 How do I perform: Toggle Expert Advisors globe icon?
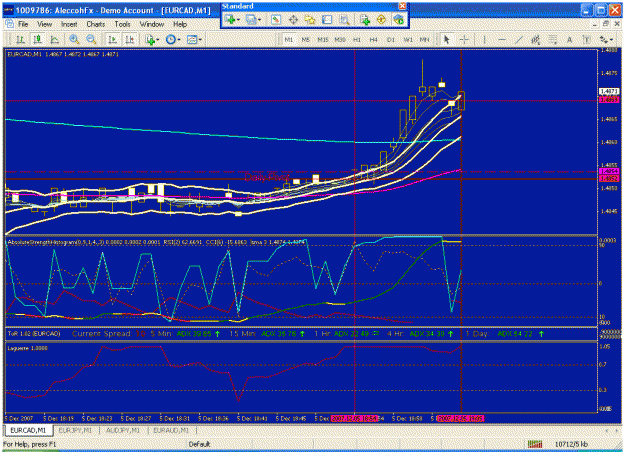(x=398, y=19)
